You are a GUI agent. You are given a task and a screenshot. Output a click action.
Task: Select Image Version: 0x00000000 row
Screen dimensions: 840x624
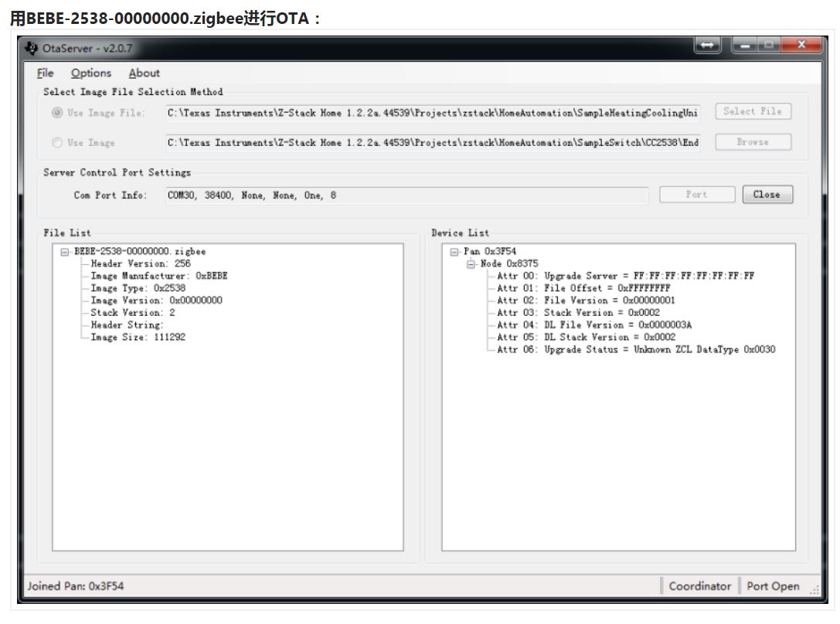click(156, 300)
